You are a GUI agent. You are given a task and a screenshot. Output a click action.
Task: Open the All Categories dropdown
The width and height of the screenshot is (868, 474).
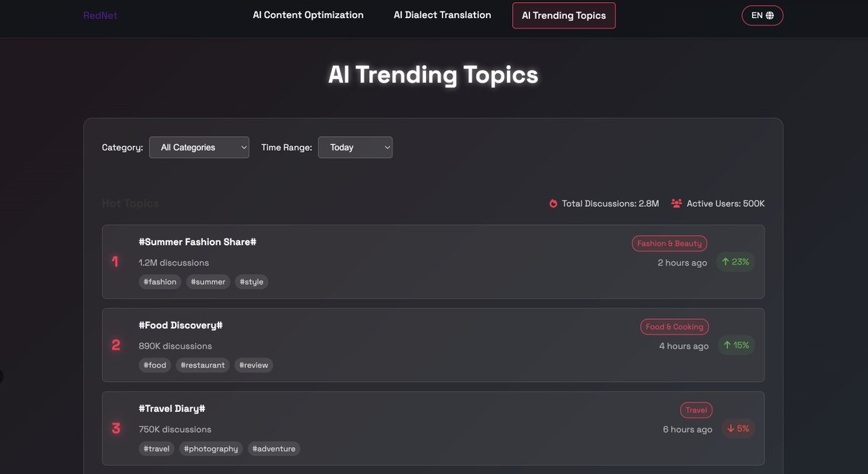(x=199, y=145)
